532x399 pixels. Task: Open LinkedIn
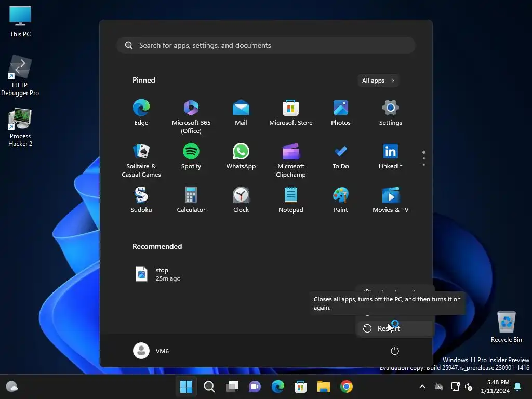pos(391,156)
